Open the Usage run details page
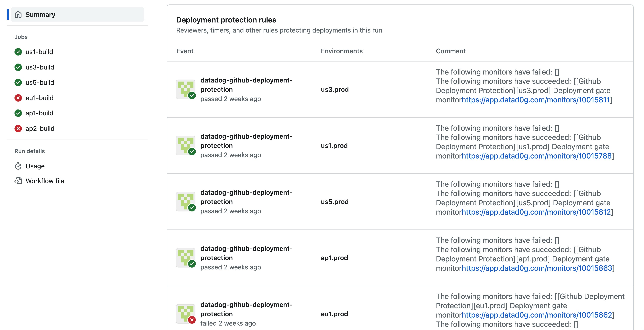Screen dimensions: 644x330 (x=35, y=166)
